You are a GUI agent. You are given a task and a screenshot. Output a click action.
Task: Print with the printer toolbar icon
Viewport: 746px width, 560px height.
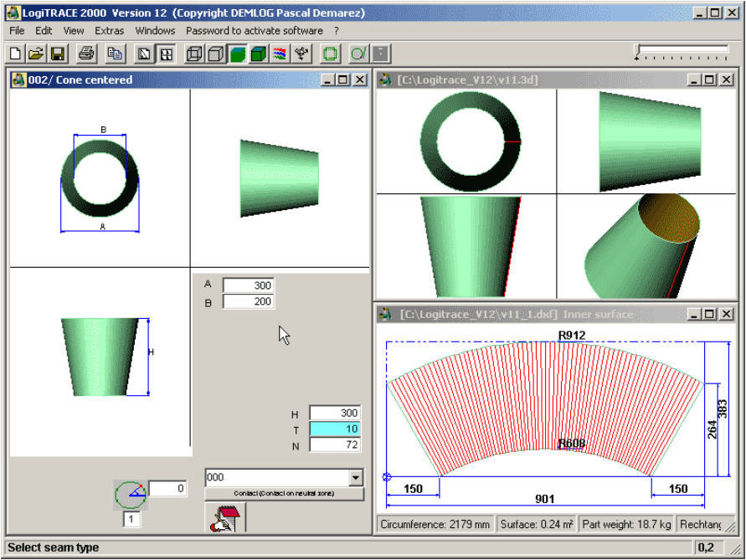[x=86, y=54]
